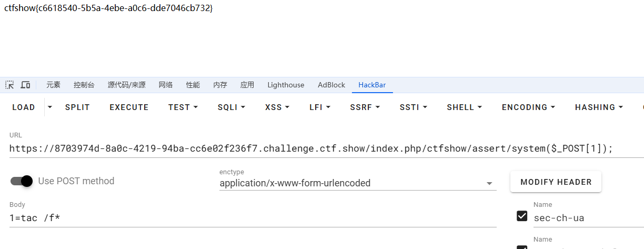Expand the LOAD dropdown arrow
The height and width of the screenshot is (249, 644).
[50, 107]
